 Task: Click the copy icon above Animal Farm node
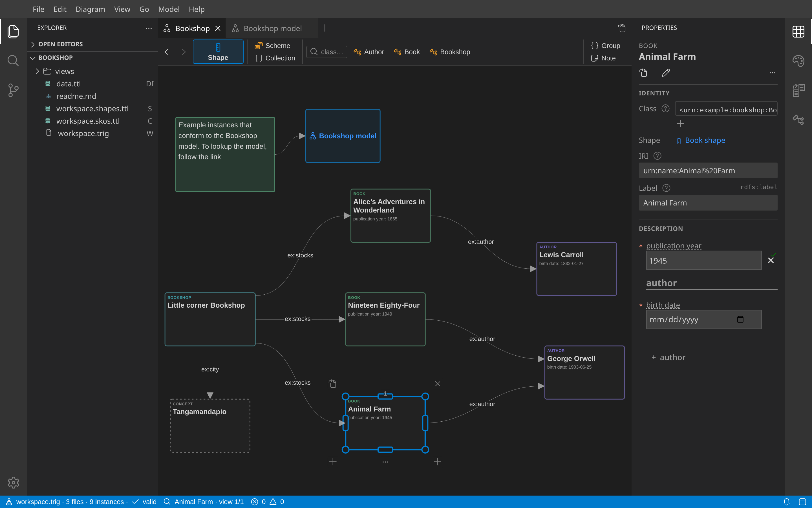(332, 384)
